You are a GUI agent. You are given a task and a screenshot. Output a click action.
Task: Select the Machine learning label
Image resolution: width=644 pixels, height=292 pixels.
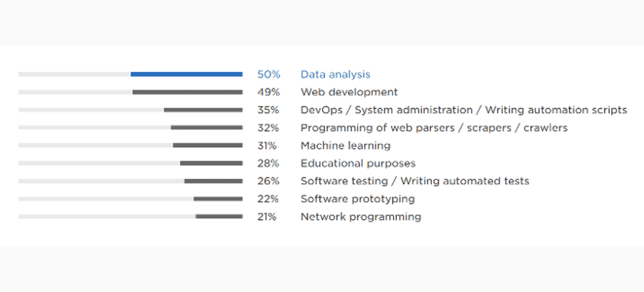pos(345,146)
